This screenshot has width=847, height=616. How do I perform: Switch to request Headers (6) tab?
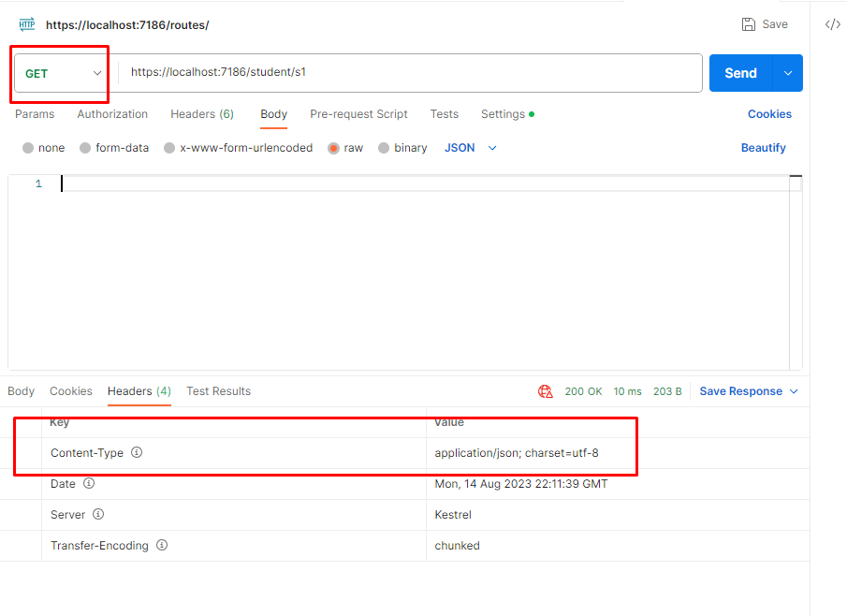pos(202,114)
